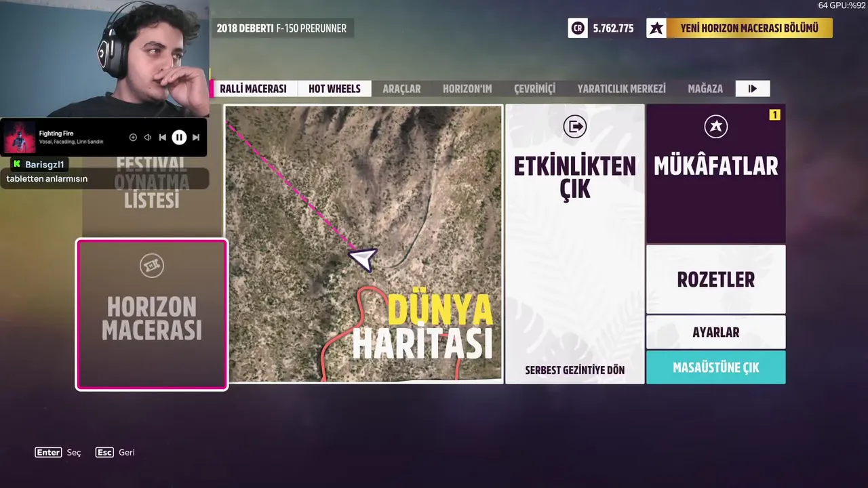Switch to the Hot Wheels tab
The width and height of the screenshot is (868, 488).
point(334,89)
